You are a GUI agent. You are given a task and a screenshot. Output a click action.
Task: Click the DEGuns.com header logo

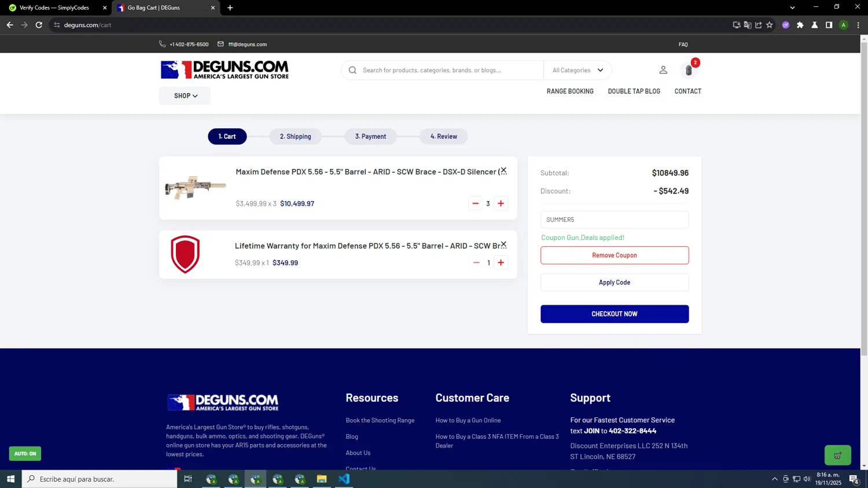pyautogui.click(x=225, y=70)
